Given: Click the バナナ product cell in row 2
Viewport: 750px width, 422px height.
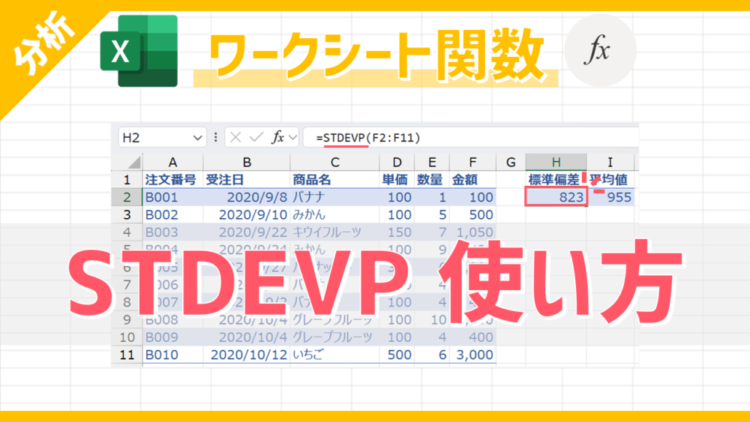Looking at the screenshot, I should [335, 197].
